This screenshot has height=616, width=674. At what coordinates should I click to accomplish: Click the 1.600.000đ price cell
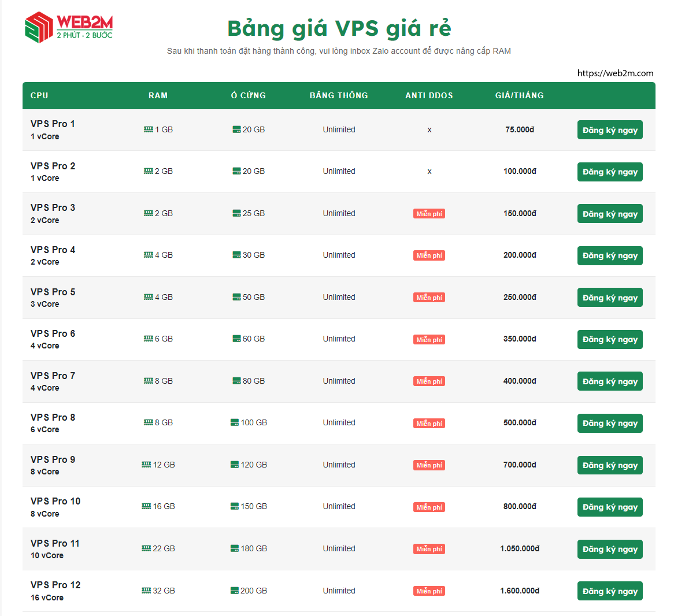[520, 591]
